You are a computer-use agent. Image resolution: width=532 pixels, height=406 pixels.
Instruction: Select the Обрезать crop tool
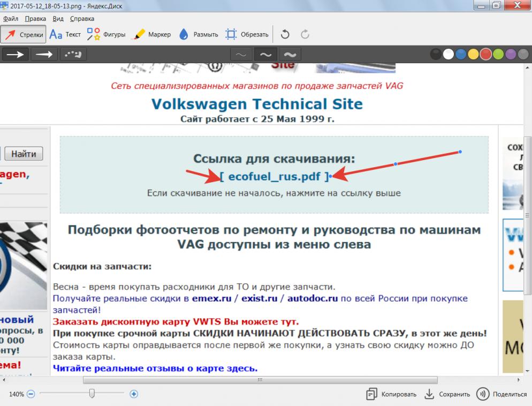[x=247, y=34]
